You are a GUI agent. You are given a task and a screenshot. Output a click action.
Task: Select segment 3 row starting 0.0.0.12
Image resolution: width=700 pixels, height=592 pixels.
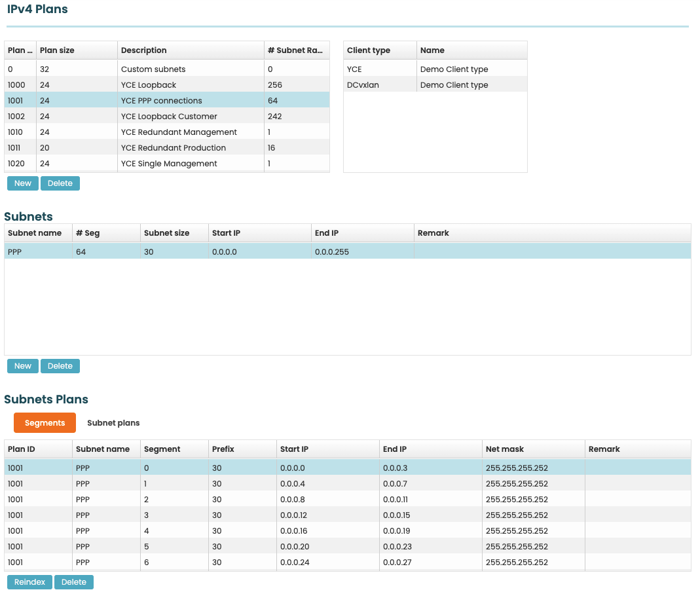click(347, 515)
